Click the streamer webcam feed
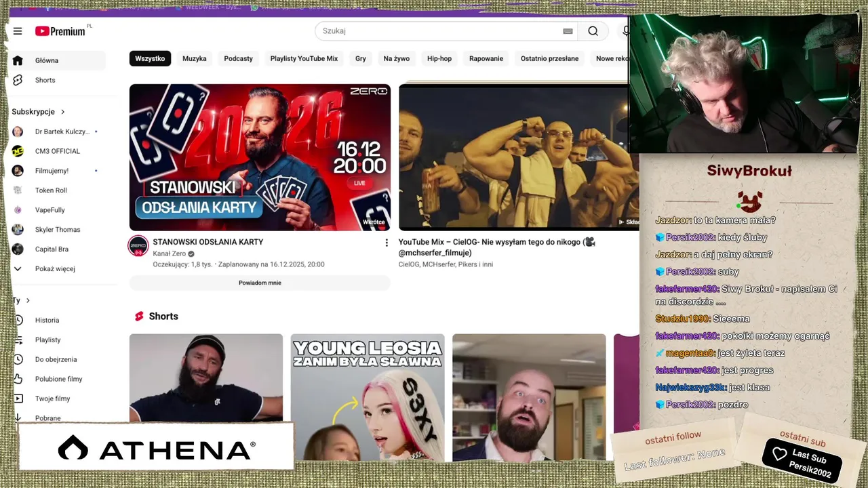This screenshot has height=488, width=868. click(x=744, y=83)
